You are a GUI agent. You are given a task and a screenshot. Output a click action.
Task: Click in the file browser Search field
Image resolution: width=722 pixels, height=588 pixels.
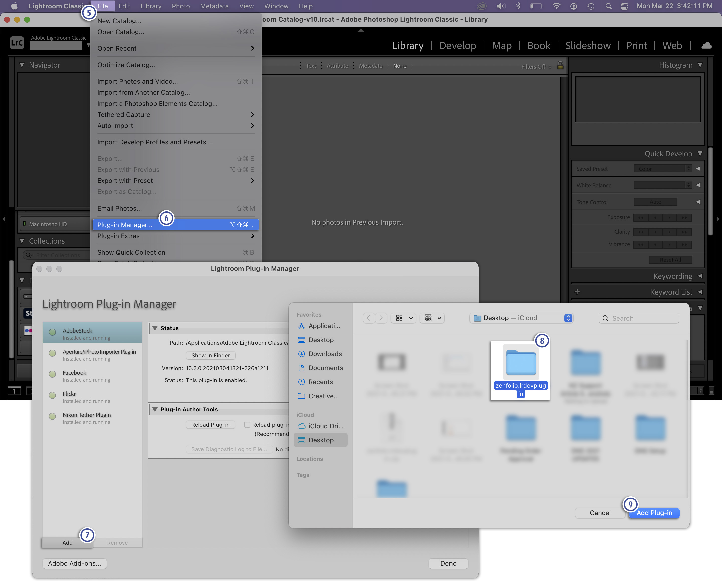coord(639,318)
